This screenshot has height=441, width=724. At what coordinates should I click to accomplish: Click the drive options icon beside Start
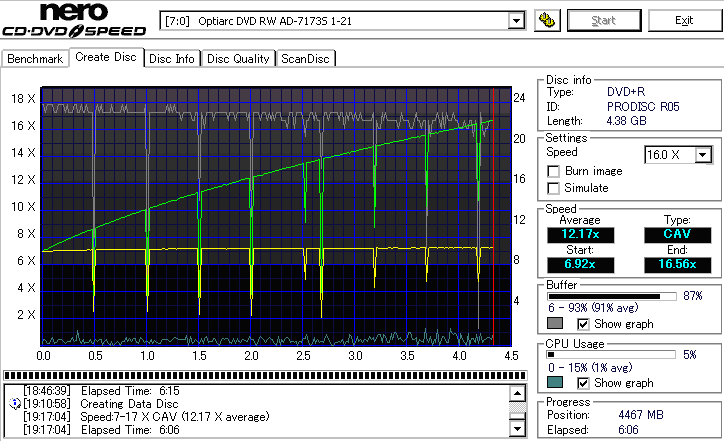coord(546,21)
